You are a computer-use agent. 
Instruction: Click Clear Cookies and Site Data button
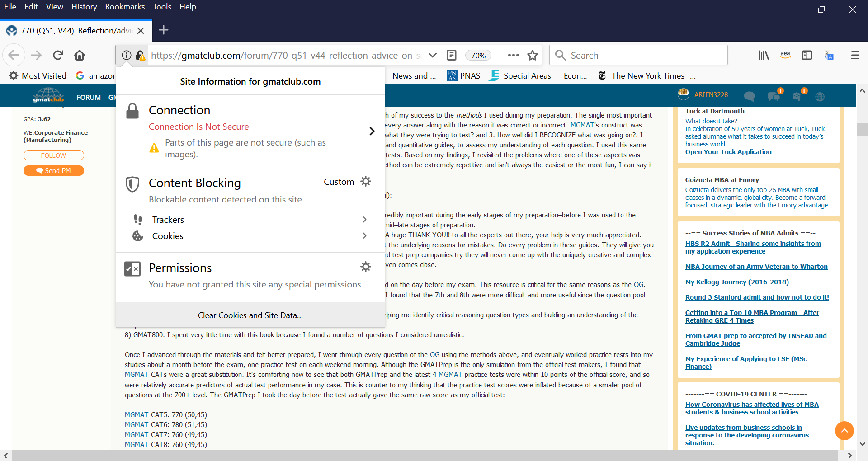(x=250, y=315)
